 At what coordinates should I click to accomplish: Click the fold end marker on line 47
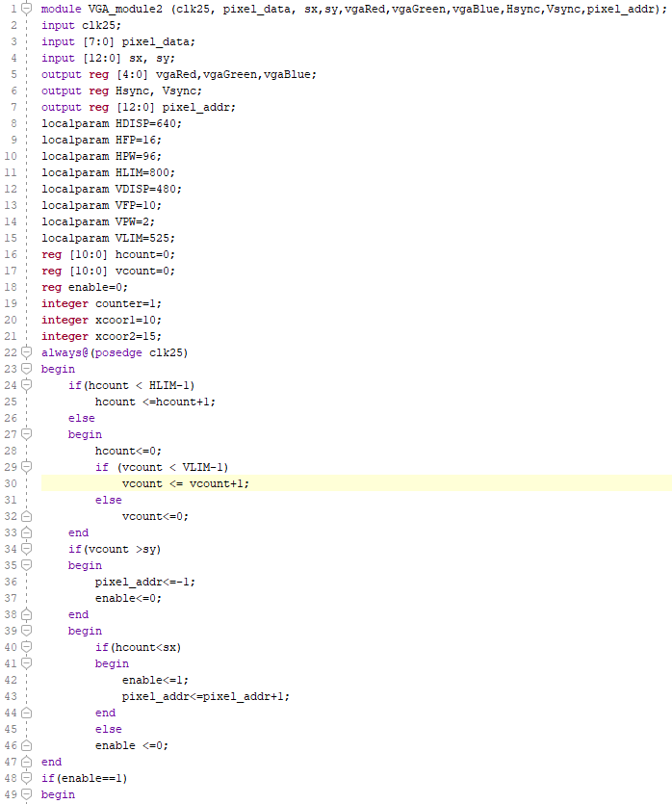coord(27,762)
